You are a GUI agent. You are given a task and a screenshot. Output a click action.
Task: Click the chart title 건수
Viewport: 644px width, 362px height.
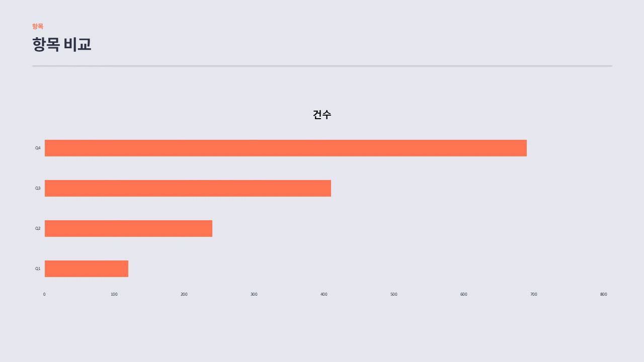click(322, 115)
